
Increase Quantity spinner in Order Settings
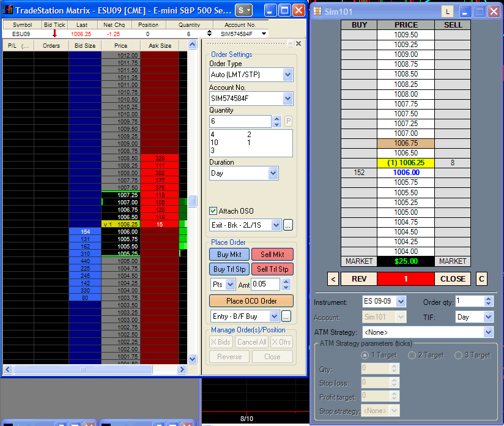point(276,119)
